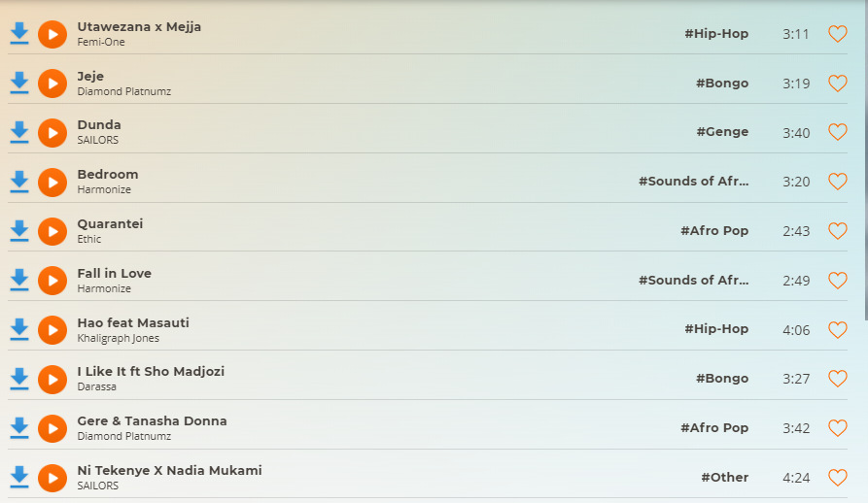
Task: Open the #Other genre tag
Action: 724,477
